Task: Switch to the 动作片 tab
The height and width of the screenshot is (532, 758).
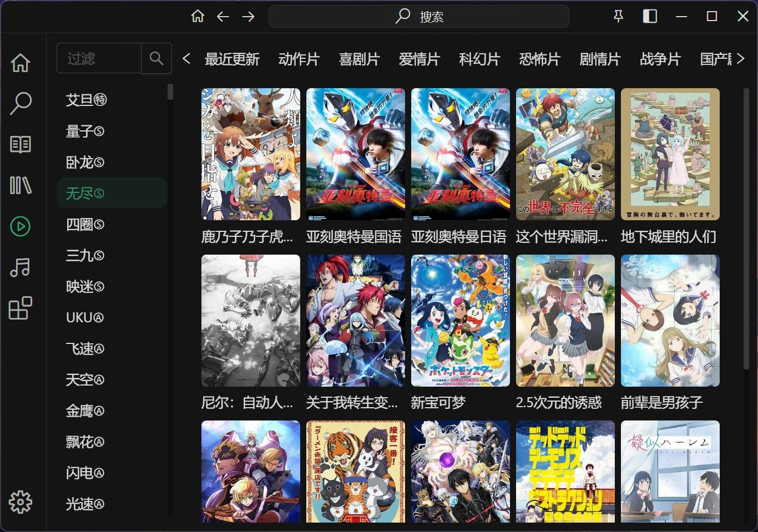Action: 299,59
